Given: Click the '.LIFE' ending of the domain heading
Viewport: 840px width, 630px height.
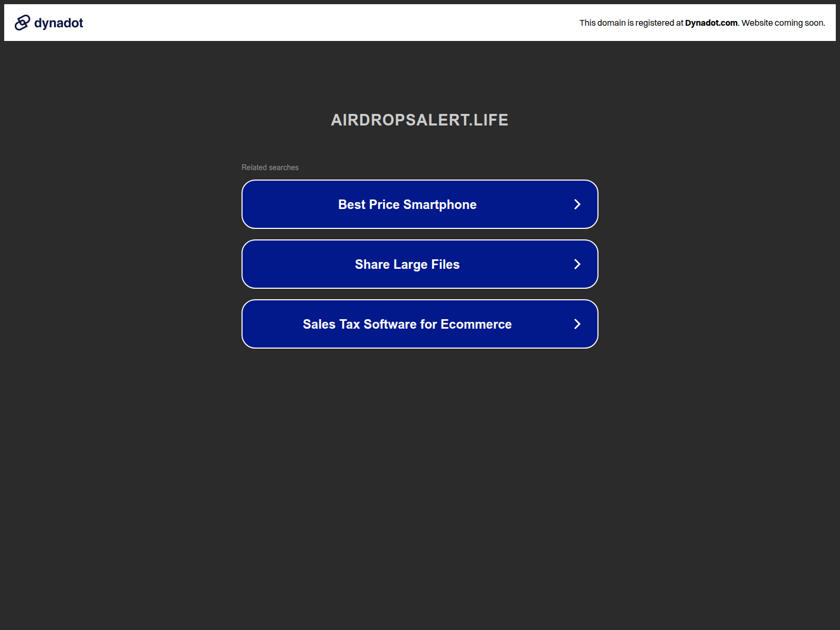Looking at the screenshot, I should (489, 120).
